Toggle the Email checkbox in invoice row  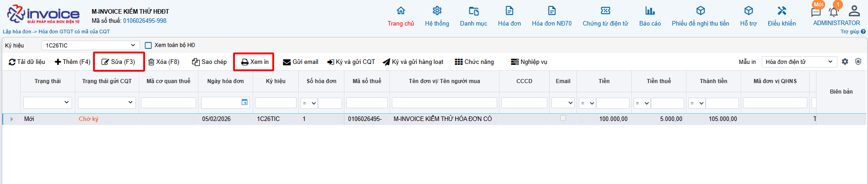563,118
